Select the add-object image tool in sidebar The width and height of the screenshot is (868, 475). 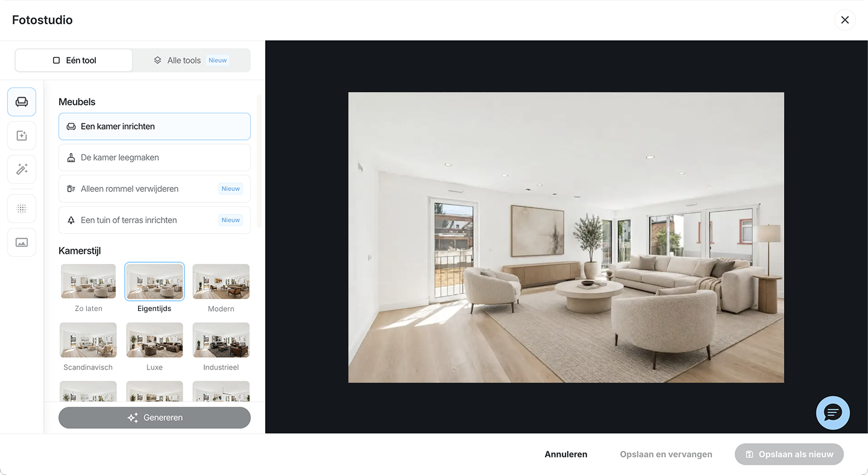[x=22, y=136]
